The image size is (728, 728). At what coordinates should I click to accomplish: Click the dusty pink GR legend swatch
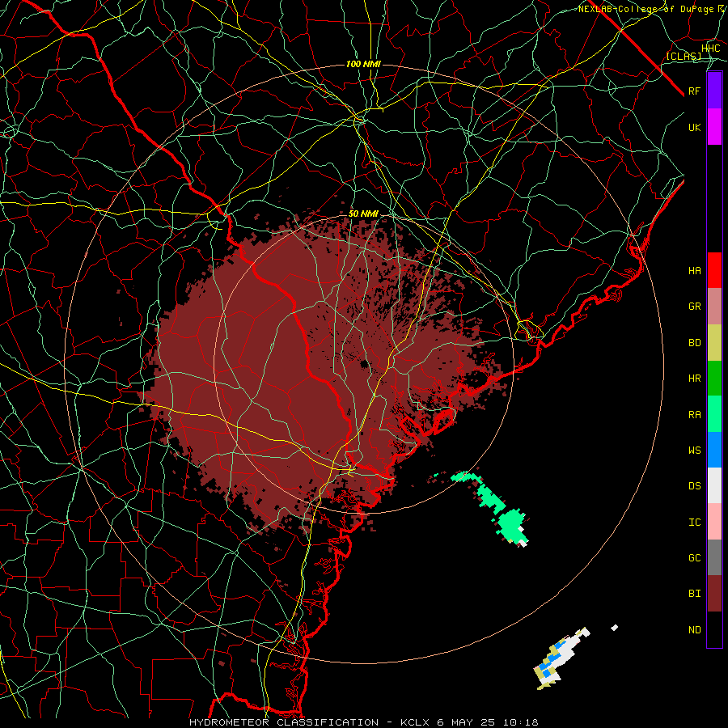(x=714, y=307)
